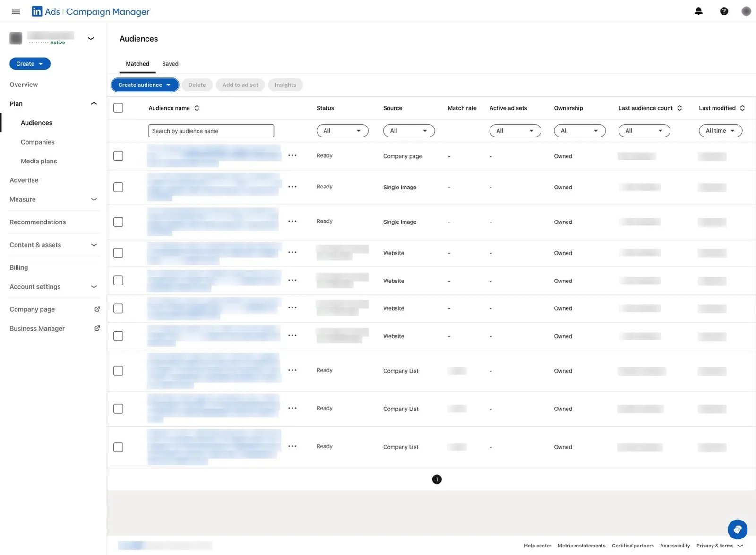Open more options for first Website row
This screenshot has width=756, height=555.
[292, 252]
